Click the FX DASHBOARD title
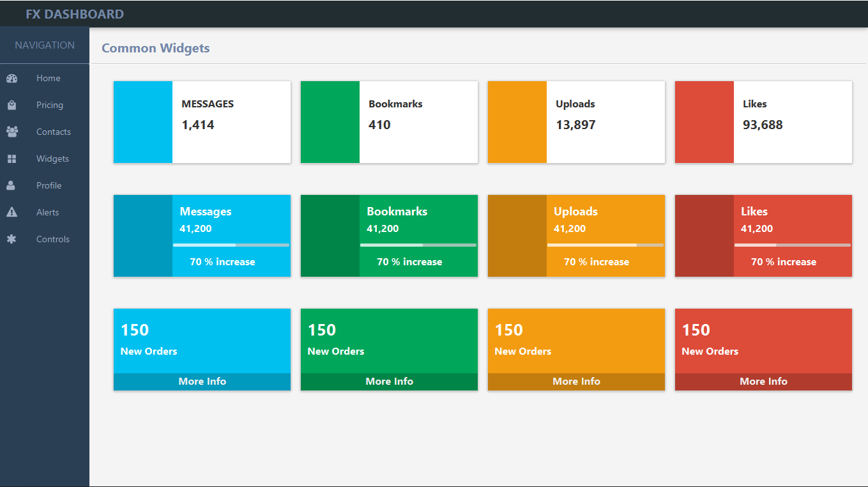Screen dimensions: 868x487 tap(75, 13)
